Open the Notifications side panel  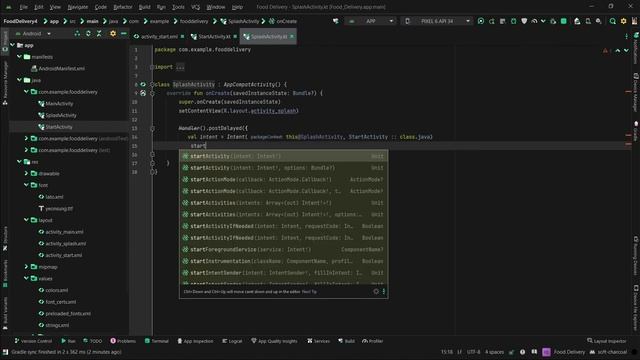point(636,48)
